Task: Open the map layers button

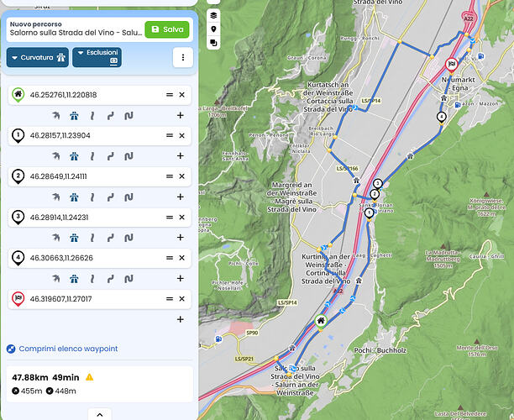Action: pos(213,15)
